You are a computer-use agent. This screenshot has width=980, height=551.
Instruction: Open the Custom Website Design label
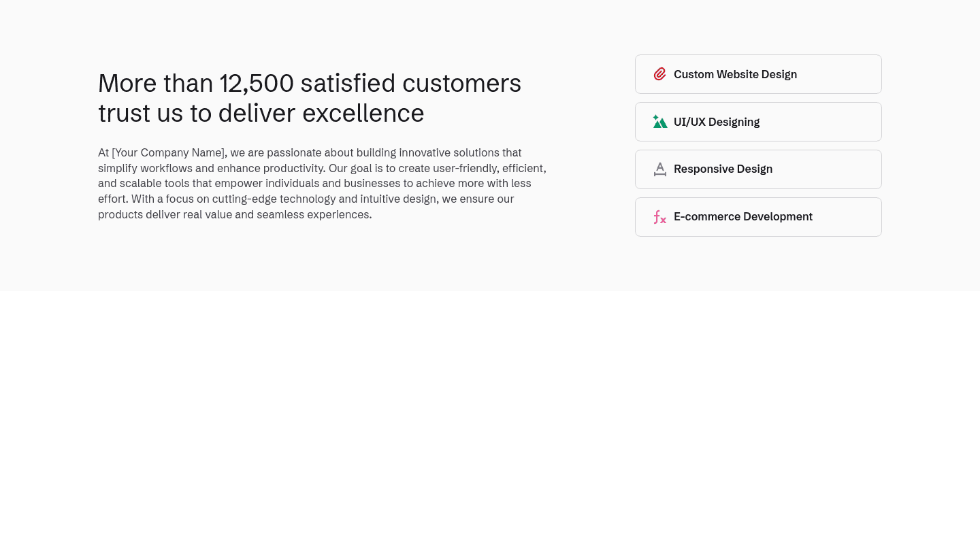[735, 74]
